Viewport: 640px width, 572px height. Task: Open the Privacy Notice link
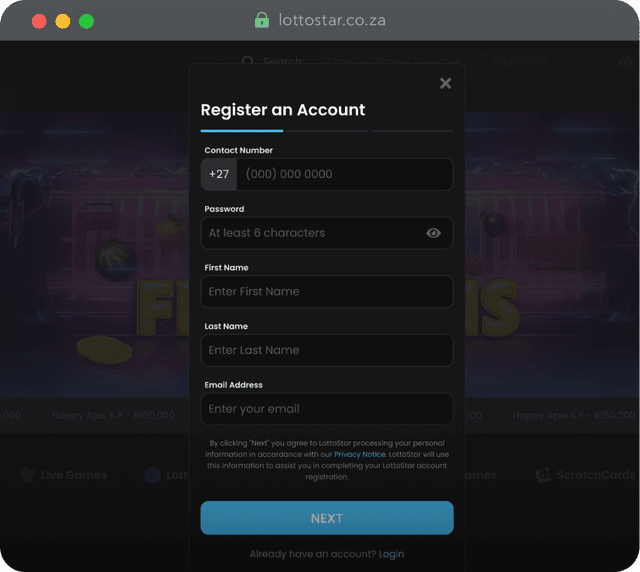pyautogui.click(x=359, y=454)
